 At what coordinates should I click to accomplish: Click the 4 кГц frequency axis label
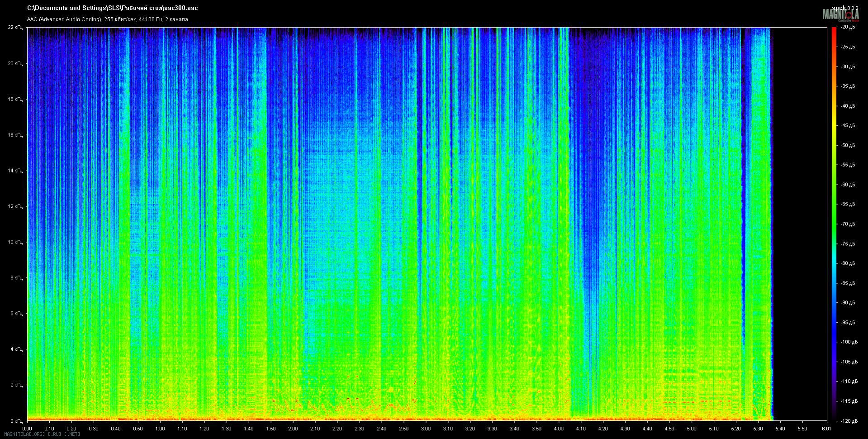click(x=16, y=349)
